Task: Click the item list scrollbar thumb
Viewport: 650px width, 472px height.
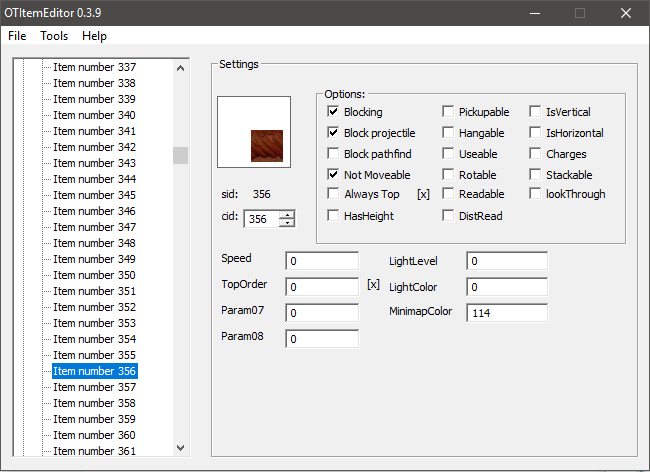Action: pos(180,155)
